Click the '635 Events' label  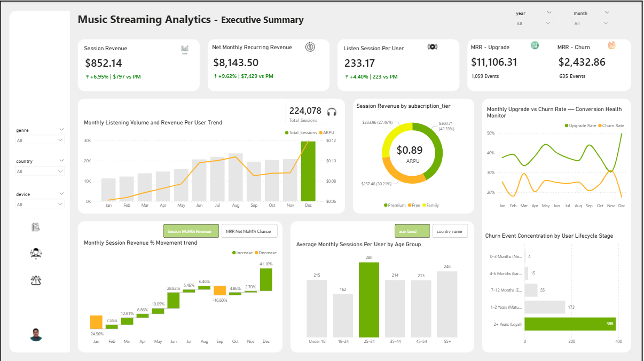572,76
